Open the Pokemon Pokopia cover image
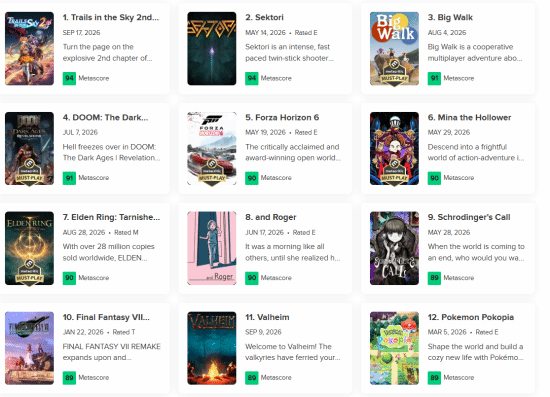The width and height of the screenshot is (550, 397). [394, 348]
